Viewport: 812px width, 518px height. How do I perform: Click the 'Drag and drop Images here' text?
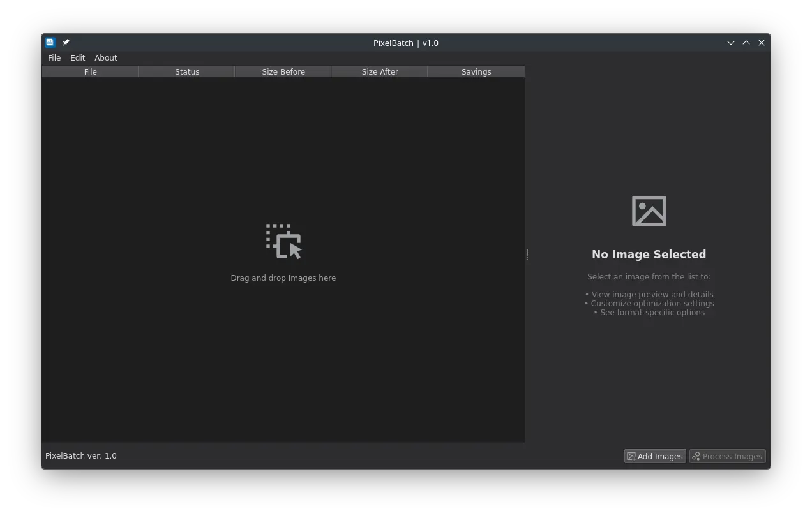[283, 278]
